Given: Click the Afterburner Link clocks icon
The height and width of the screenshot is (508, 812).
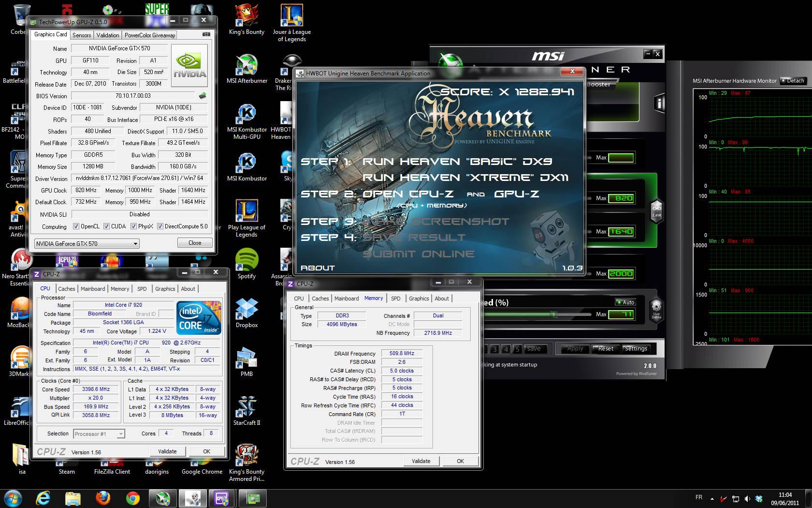Looking at the screenshot, I should [x=656, y=211].
